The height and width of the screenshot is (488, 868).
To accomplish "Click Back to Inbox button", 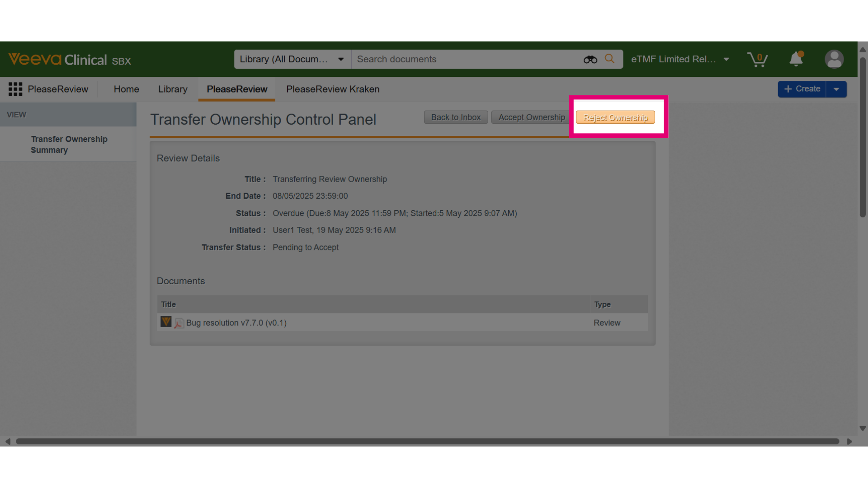I will 456,117.
